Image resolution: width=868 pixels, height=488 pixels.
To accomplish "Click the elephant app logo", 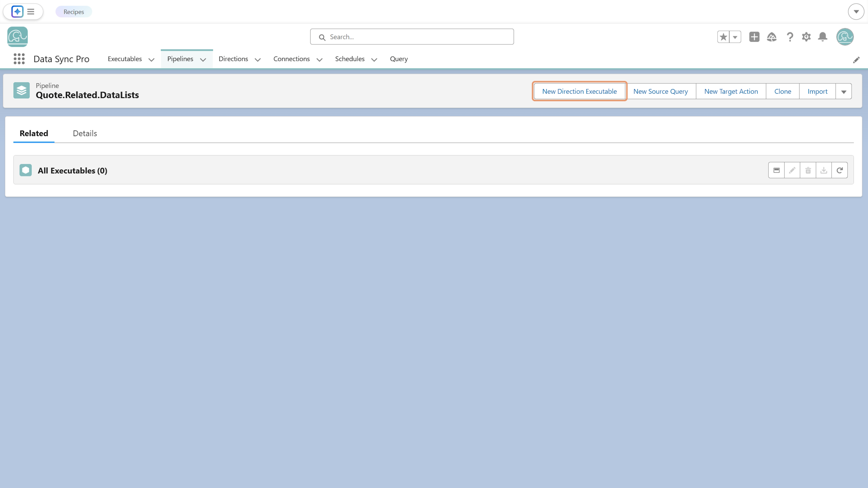I will click(18, 37).
